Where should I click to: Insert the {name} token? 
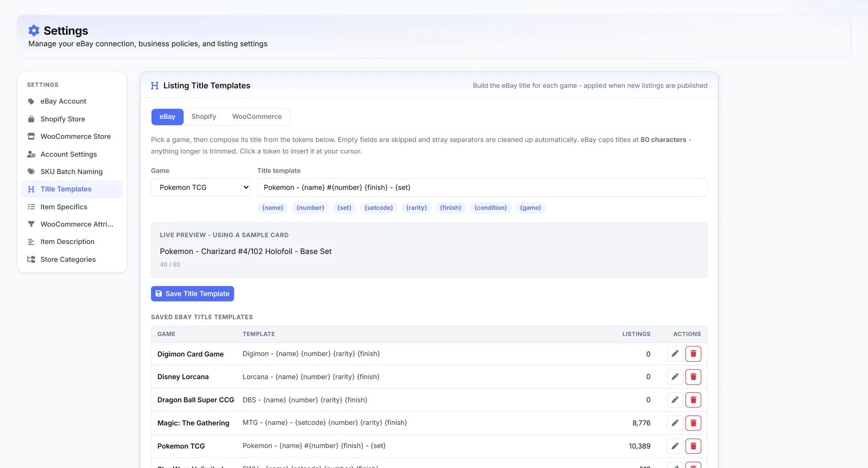click(272, 208)
